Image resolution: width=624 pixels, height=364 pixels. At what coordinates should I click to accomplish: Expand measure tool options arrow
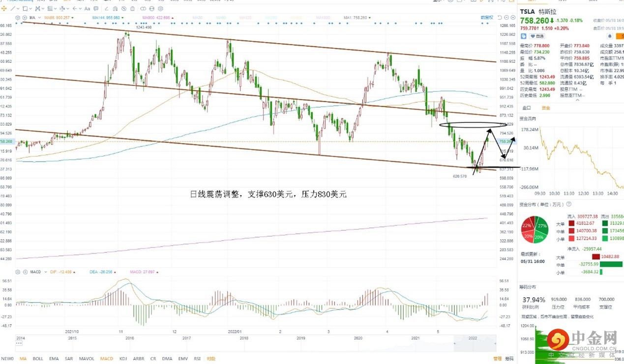point(68,8)
